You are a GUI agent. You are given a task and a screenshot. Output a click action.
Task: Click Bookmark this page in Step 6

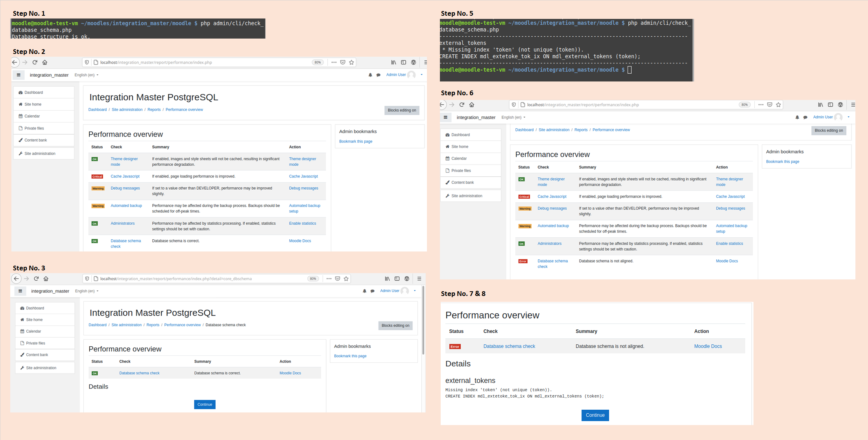coord(783,162)
